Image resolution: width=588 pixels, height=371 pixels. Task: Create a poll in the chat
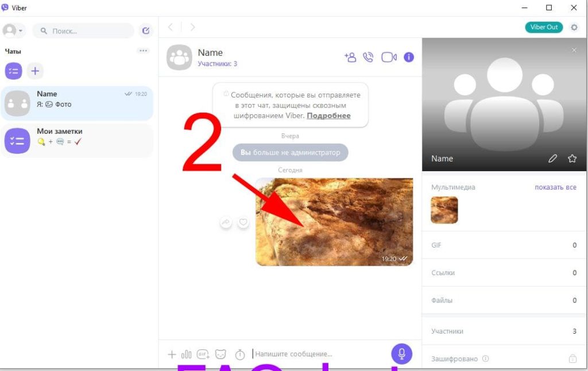point(187,354)
